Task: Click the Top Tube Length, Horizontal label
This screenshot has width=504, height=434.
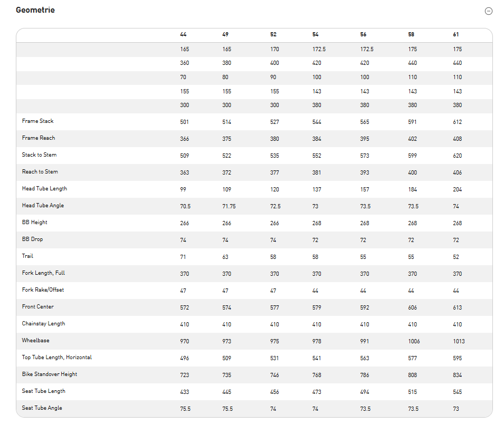Action: [57, 358]
